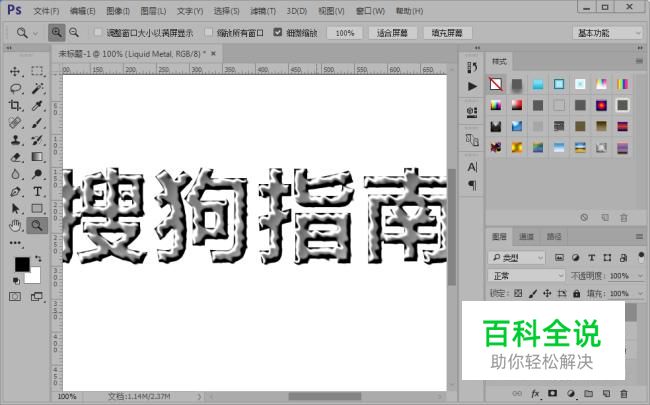The height and width of the screenshot is (405, 650).
Task: Open the 窗口(W) menu
Action: click(370, 11)
